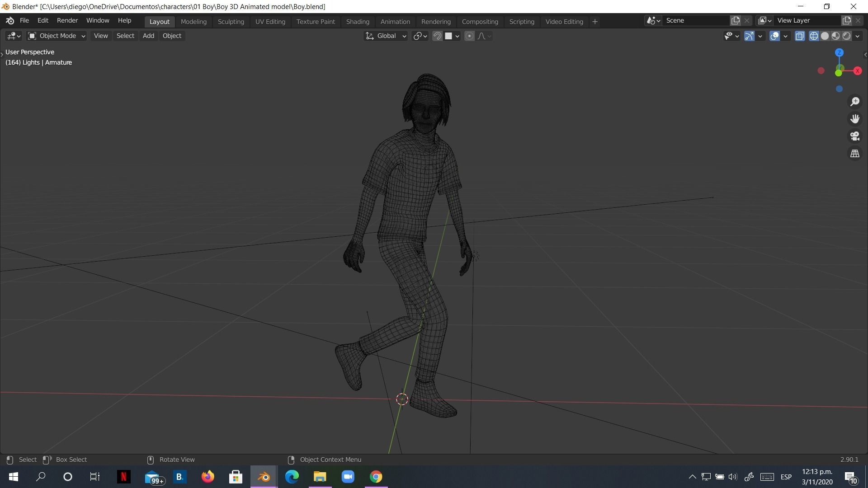Image resolution: width=868 pixels, height=488 pixels.
Task: Open the Render menu
Action: click(x=67, y=20)
